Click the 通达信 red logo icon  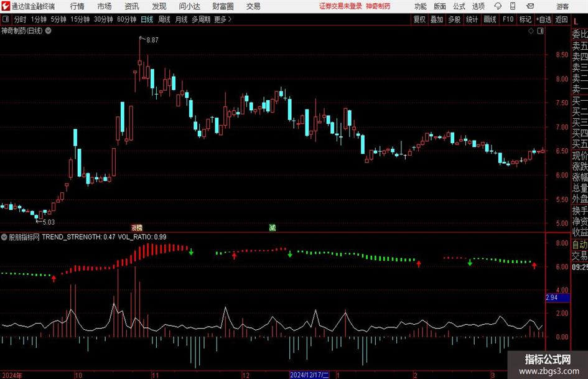(6, 6)
